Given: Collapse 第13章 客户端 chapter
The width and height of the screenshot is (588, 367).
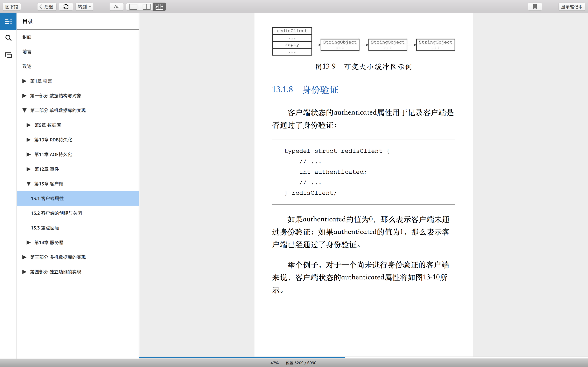Looking at the screenshot, I should 29,184.
